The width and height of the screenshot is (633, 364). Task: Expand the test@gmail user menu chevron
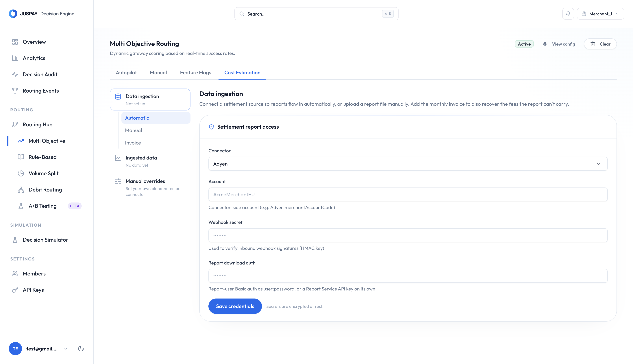66,348
